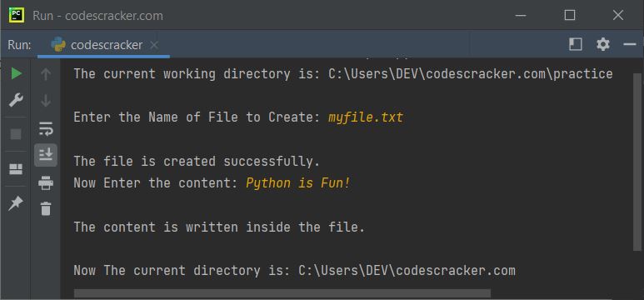The width and height of the screenshot is (644, 300).
Task: Maximize the Run window
Action: pos(570,15)
